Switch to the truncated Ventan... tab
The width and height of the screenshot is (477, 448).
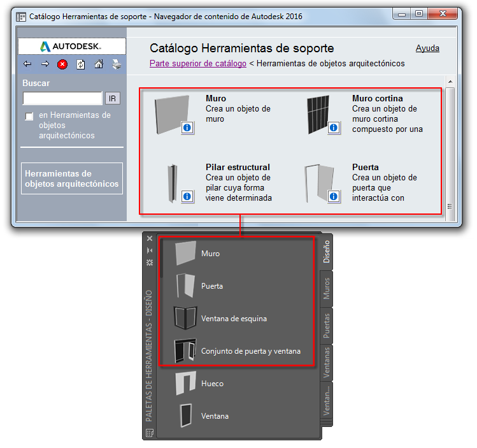[327, 400]
